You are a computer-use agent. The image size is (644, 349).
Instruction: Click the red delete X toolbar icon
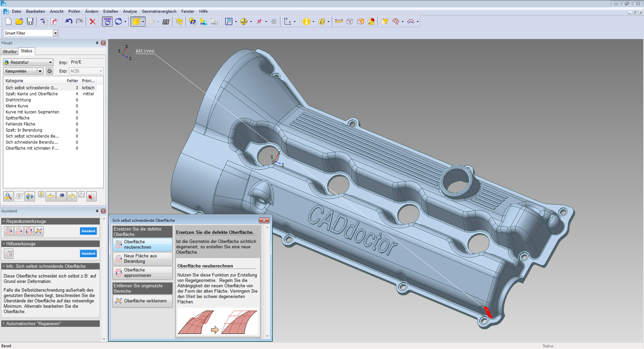[93, 22]
